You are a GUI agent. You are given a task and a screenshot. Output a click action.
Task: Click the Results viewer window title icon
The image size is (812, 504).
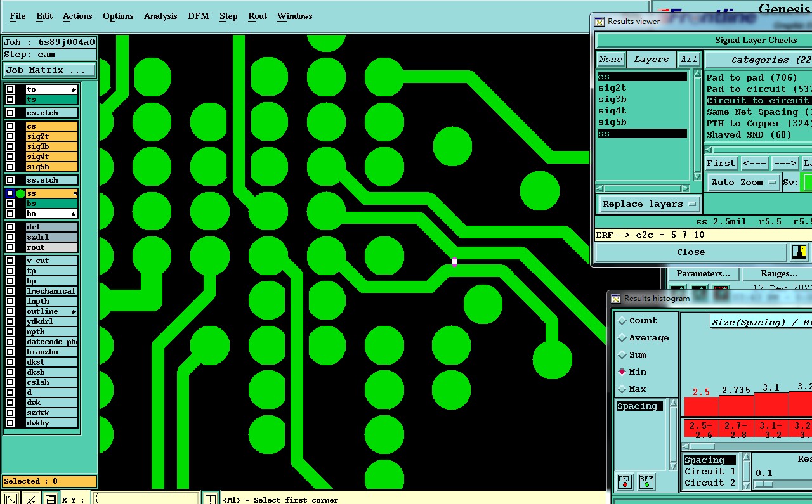click(x=599, y=22)
